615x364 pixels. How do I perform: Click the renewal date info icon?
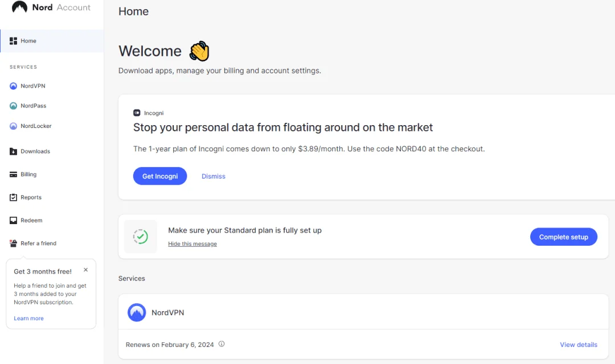pos(222,344)
